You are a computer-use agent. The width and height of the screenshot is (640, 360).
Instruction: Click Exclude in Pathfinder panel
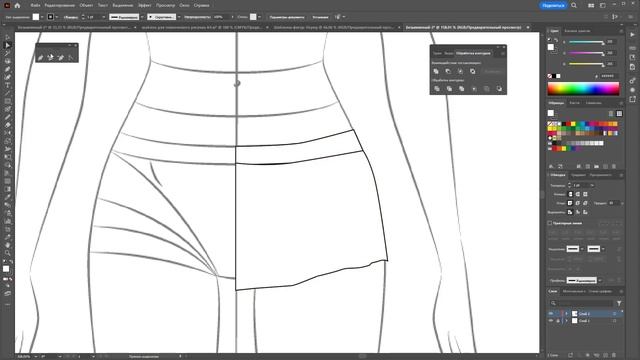[x=473, y=71]
